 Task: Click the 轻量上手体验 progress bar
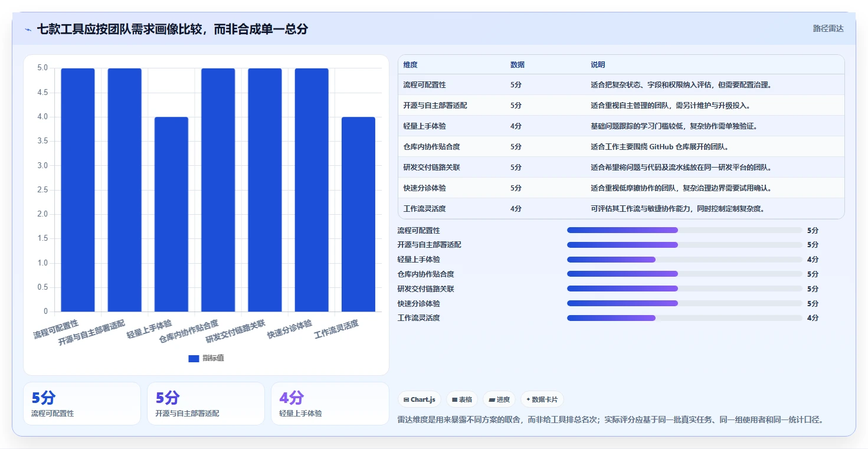point(684,260)
